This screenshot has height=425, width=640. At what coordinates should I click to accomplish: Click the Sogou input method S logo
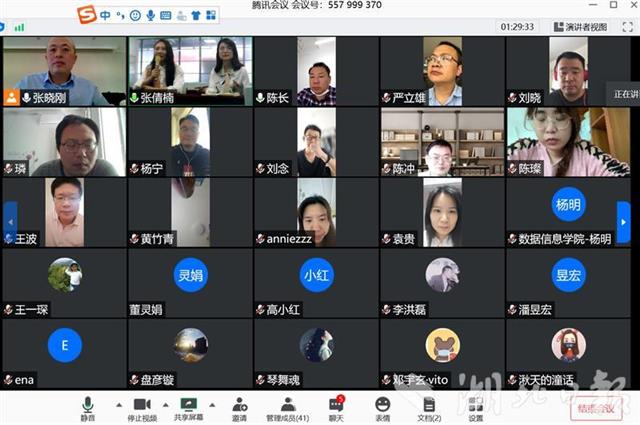(x=87, y=14)
